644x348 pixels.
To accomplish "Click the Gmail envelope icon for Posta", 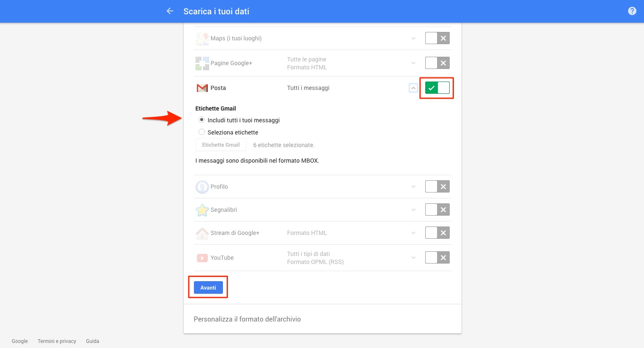I will 202,88.
